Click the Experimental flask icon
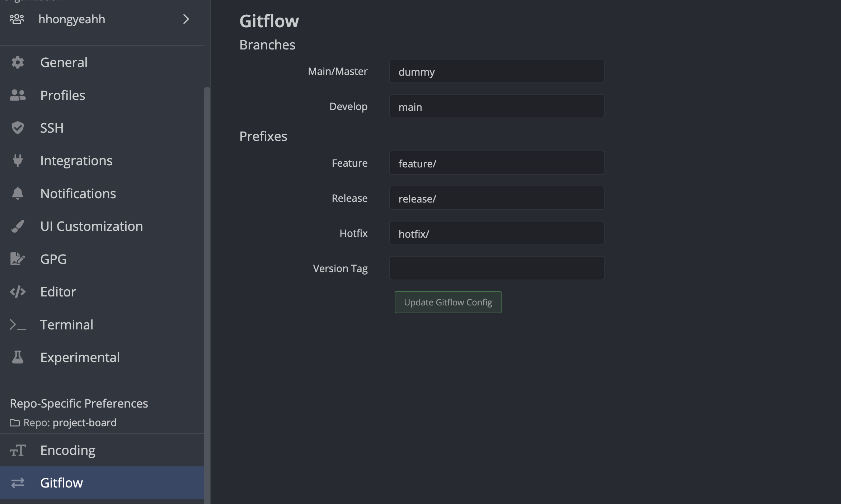The width and height of the screenshot is (841, 504). click(18, 357)
